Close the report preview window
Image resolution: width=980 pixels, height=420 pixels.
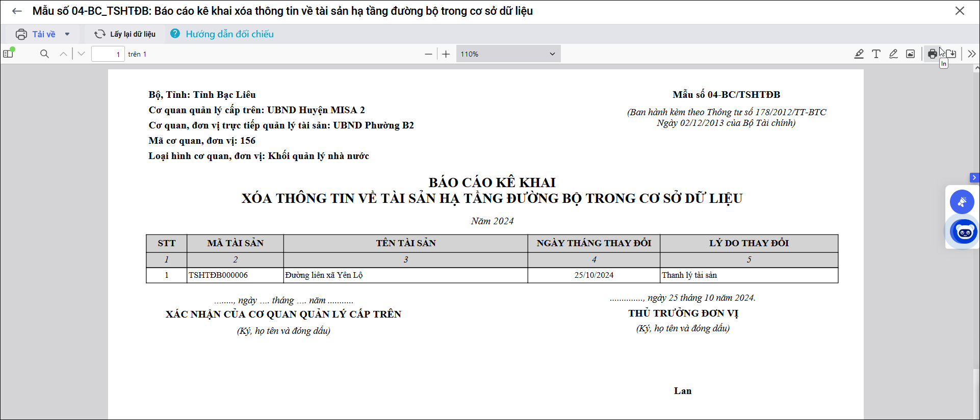click(960, 11)
